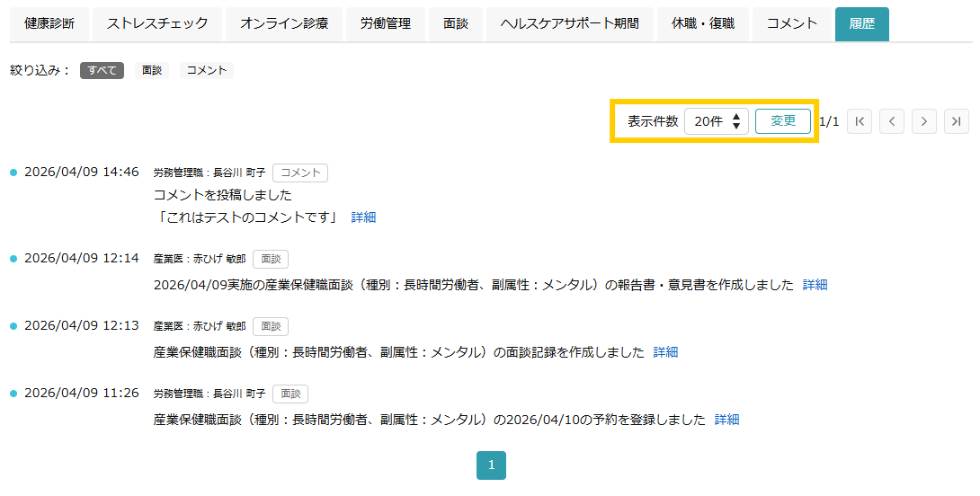Open 詳細 link for the test comment
The image size is (980, 496).
coord(363,217)
